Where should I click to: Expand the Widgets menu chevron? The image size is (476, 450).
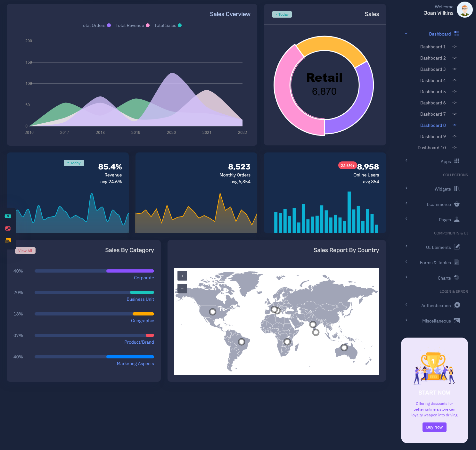tap(406, 188)
